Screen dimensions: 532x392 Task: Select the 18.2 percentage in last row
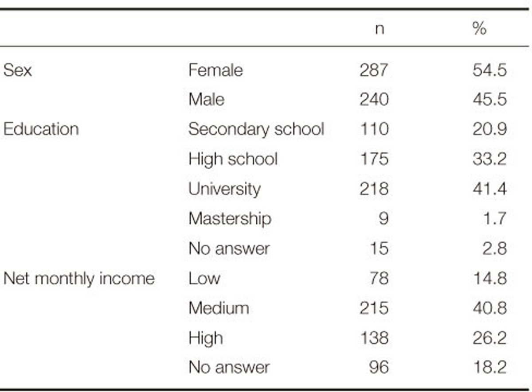(x=489, y=367)
